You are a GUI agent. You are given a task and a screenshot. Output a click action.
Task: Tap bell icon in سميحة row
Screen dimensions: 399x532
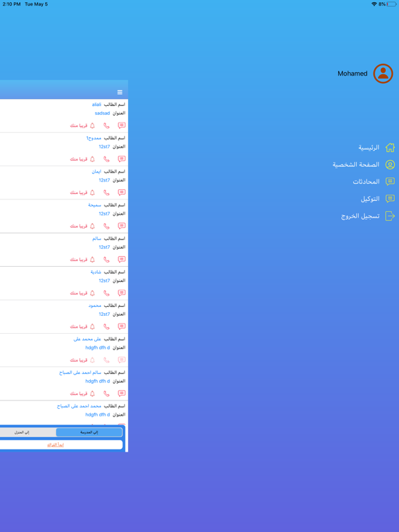[x=92, y=226]
